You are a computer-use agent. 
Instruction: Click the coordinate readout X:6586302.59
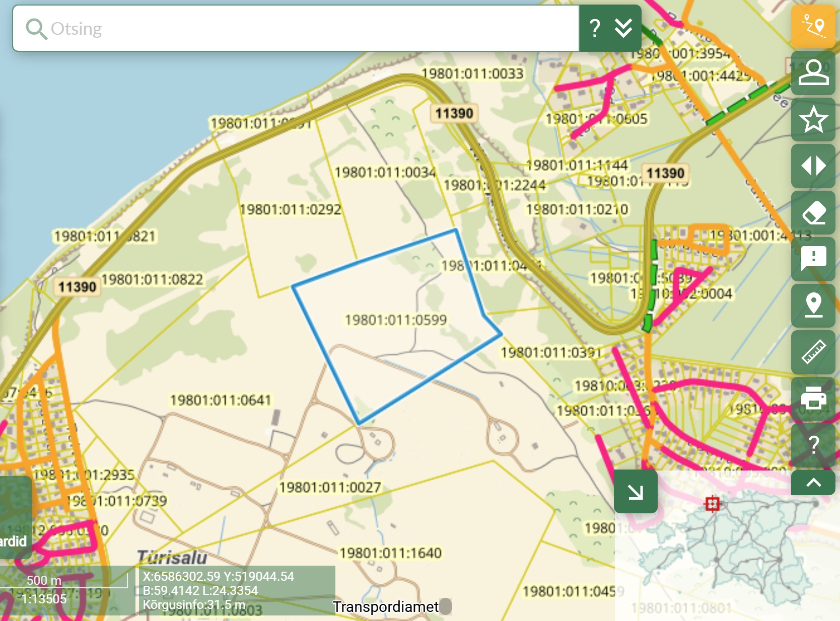[x=218, y=576]
